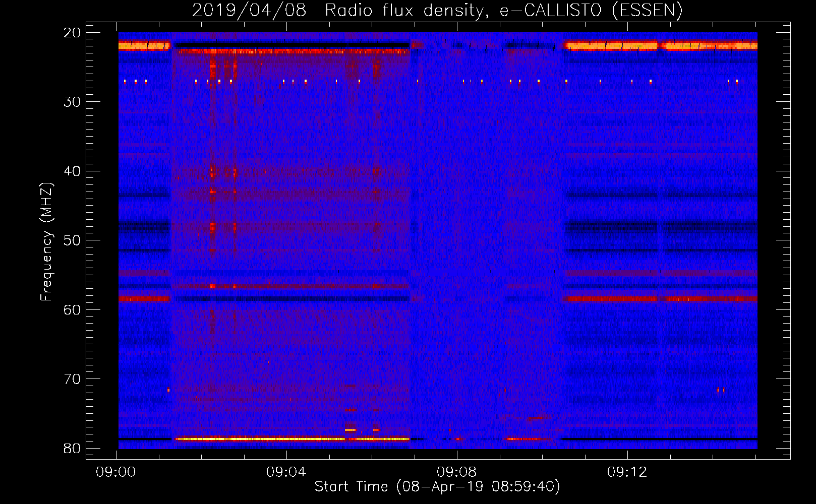Viewport: 816px width, 504px height.
Task: Click the '30' frequency tick label
Action: tap(72, 102)
